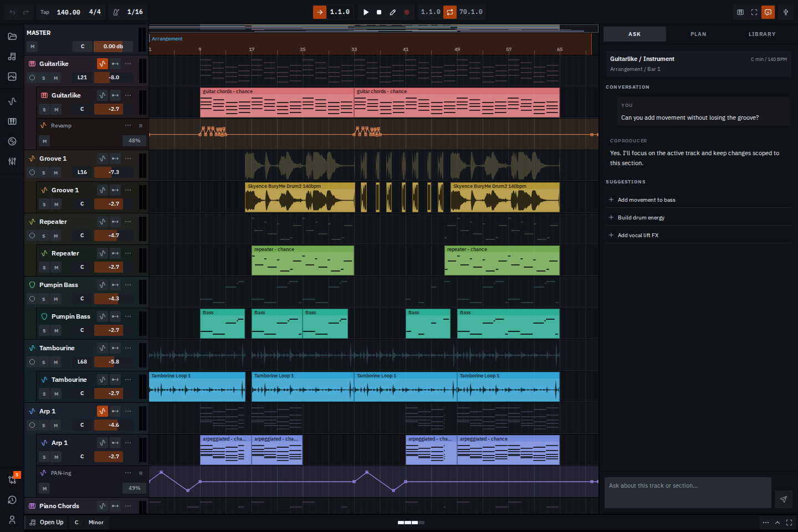Toggle the metronome icon beside time signature
Viewport: 798px width, 532px height.
tap(116, 12)
